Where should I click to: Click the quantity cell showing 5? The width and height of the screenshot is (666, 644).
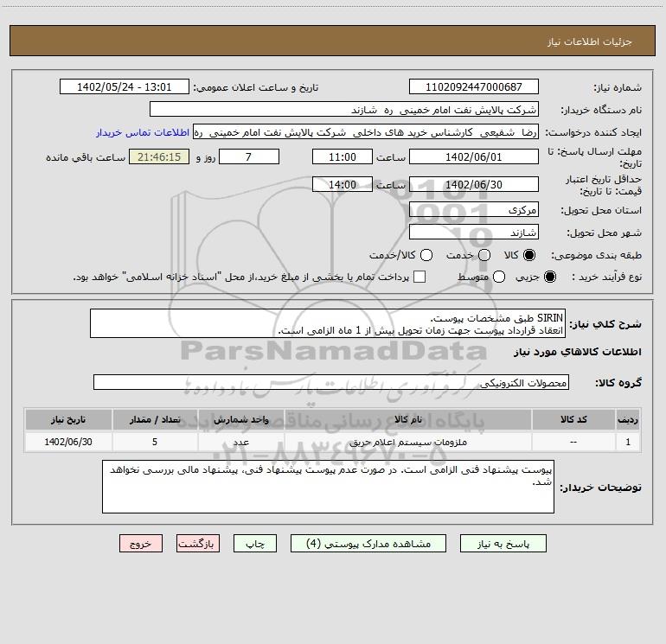pos(155,442)
